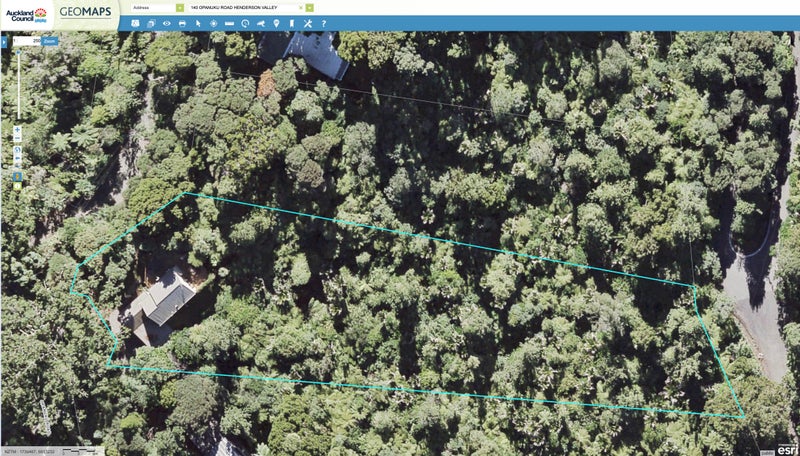The height and width of the screenshot is (456, 800).
Task: Open the location pin tool
Action: point(276,23)
